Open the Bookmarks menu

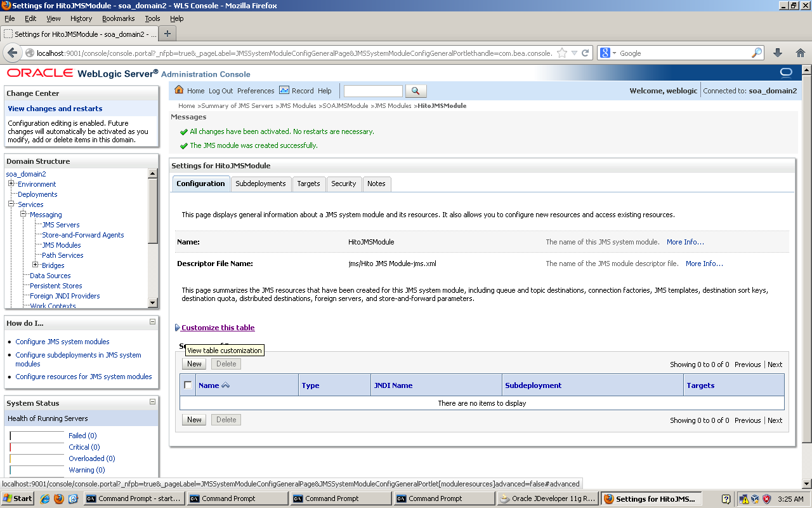(x=118, y=18)
